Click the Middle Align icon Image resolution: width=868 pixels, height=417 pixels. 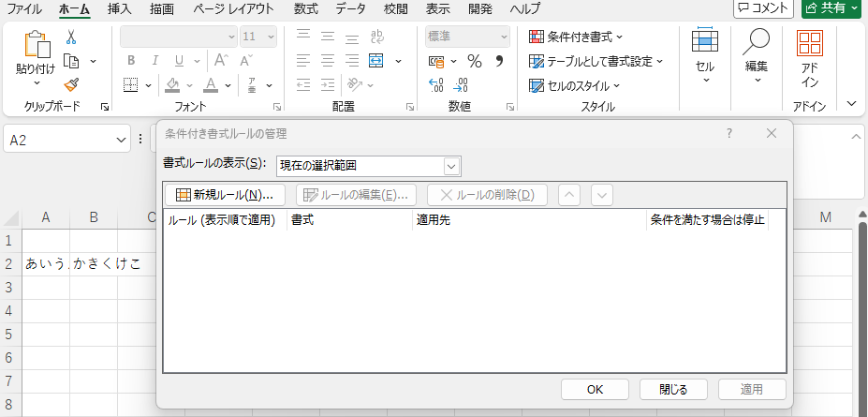pyautogui.click(x=328, y=36)
